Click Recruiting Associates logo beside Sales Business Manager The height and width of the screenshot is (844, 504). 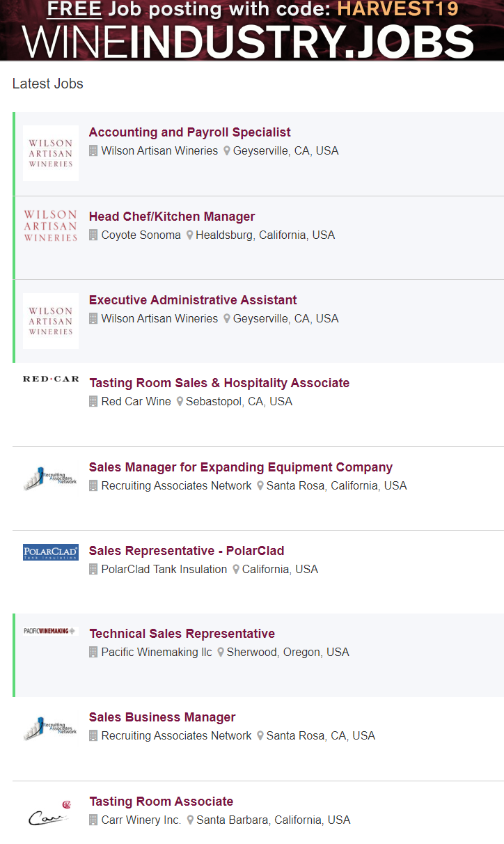(x=51, y=728)
